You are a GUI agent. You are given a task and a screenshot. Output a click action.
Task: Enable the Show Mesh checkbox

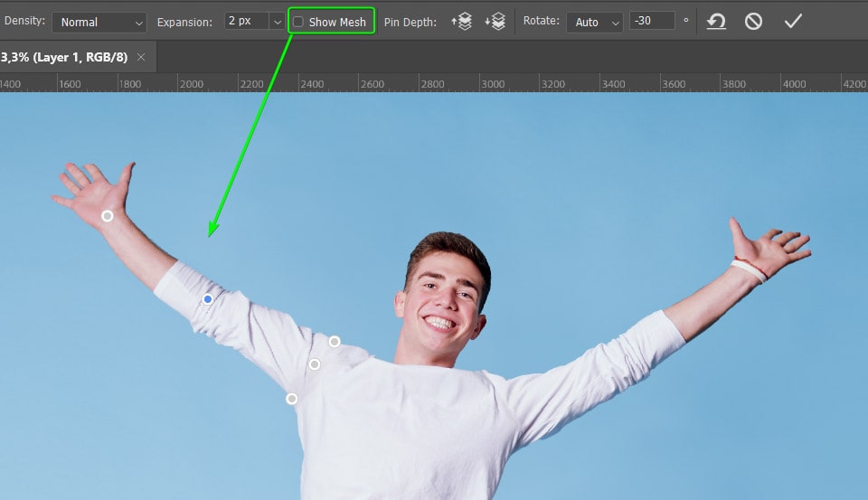[x=298, y=22]
